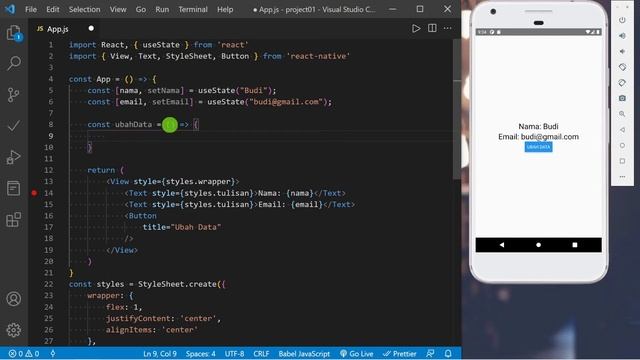Click Go Live in status bar
This screenshot has height=360, width=640.
357,353
